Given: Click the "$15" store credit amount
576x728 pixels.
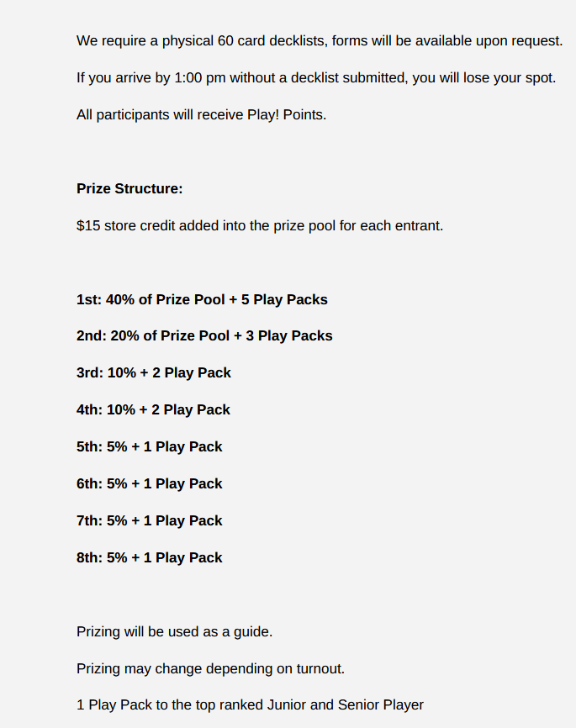Looking at the screenshot, I should (x=88, y=225).
